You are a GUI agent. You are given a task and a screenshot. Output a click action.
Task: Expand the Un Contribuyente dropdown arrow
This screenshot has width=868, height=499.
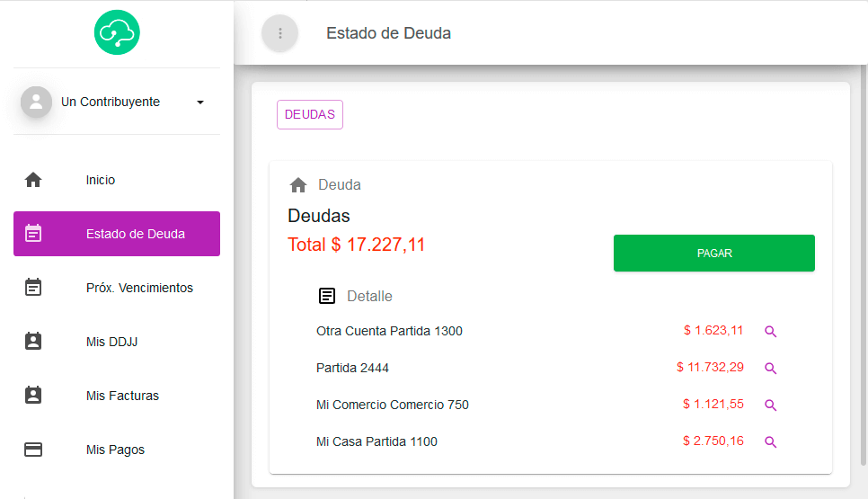pyautogui.click(x=200, y=102)
